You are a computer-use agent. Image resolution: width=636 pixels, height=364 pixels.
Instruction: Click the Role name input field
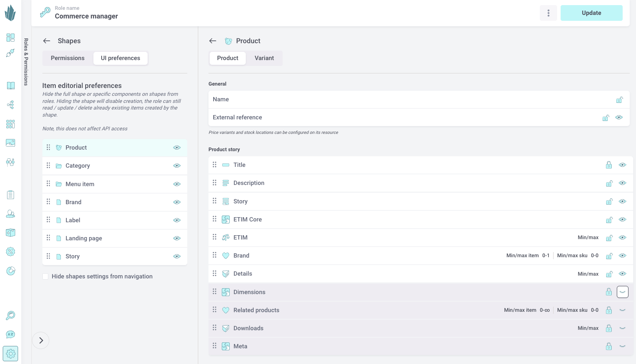click(86, 16)
